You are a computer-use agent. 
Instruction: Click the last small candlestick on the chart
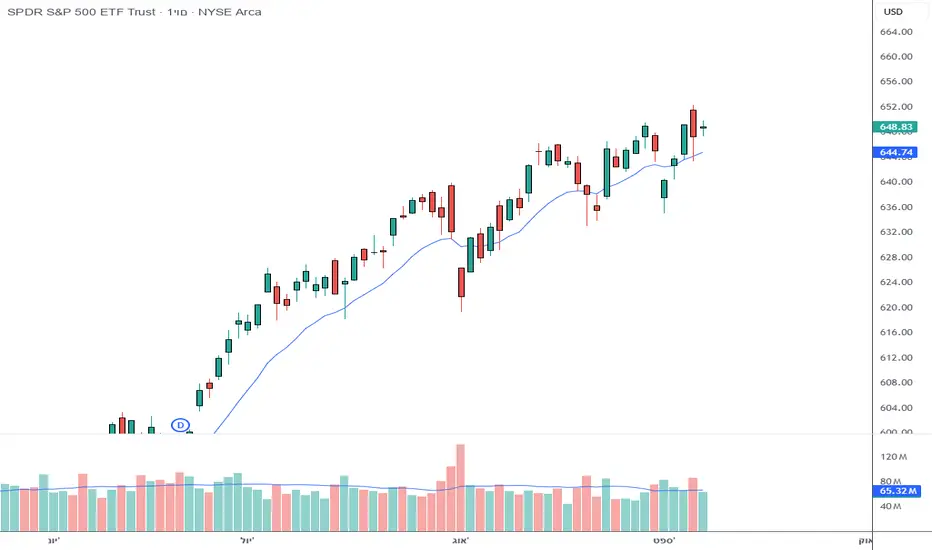pos(703,127)
